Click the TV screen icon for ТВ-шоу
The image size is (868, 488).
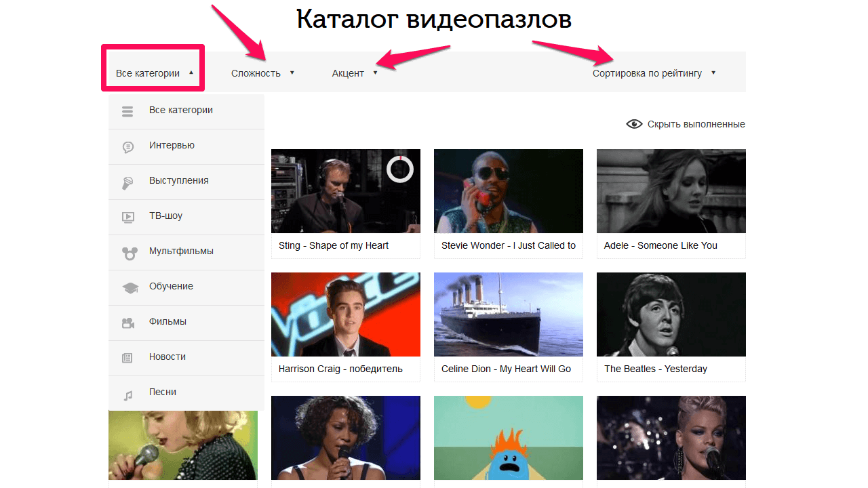pyautogui.click(x=127, y=218)
